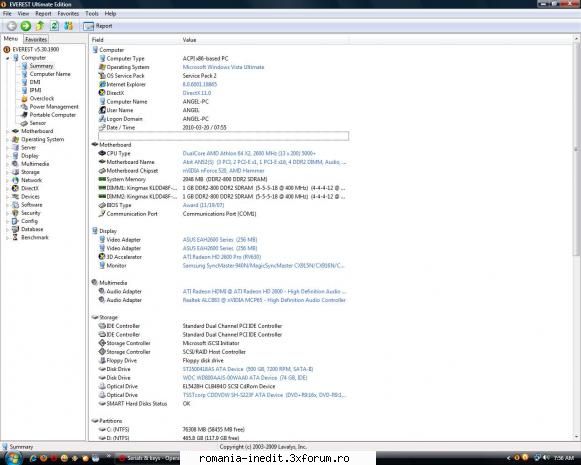The height and width of the screenshot is (465, 581).
Task: Click the green Forward navigation arrow
Action: tap(26, 26)
